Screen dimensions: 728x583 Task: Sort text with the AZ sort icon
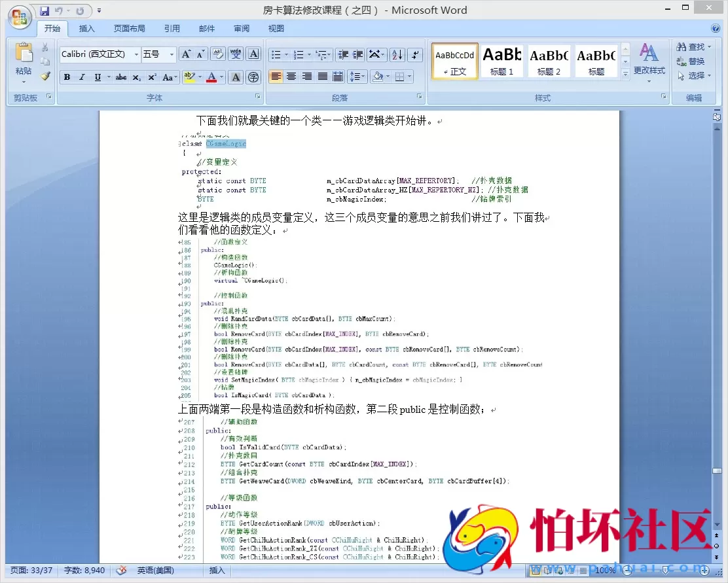click(x=397, y=55)
